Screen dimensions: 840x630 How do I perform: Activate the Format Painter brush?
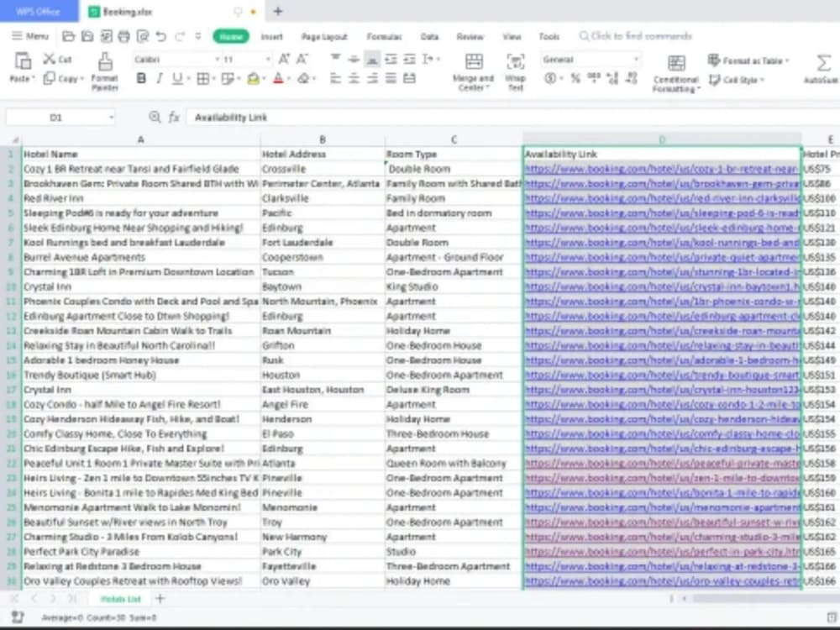coord(105,62)
